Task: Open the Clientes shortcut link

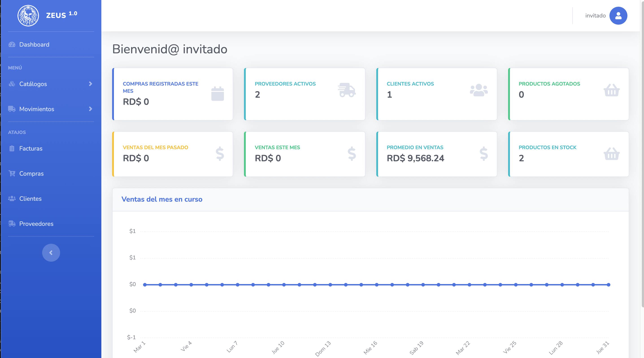Action: [30, 199]
